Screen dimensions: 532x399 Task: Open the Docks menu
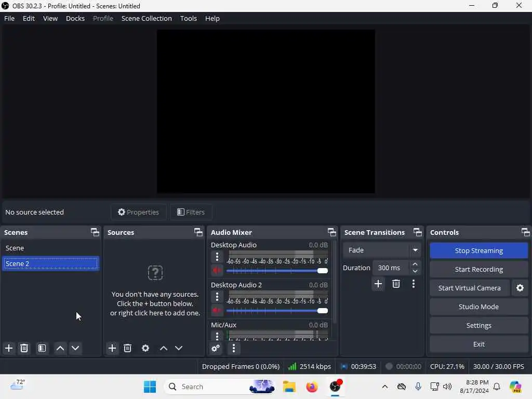pos(75,18)
